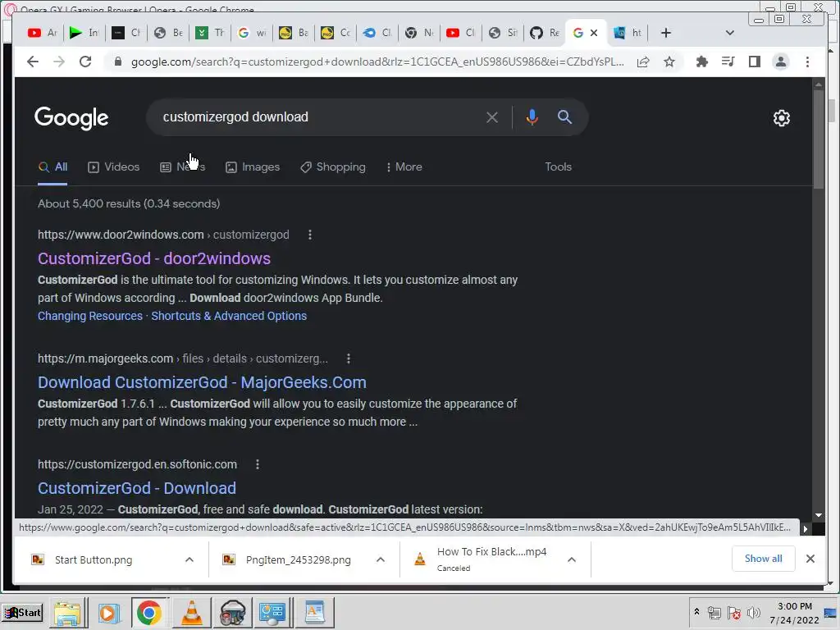The height and width of the screenshot is (630, 840).
Task: Launch VLC from the taskbar
Action: [x=191, y=612]
